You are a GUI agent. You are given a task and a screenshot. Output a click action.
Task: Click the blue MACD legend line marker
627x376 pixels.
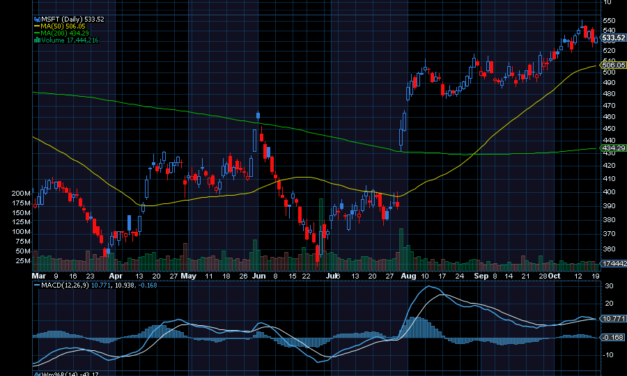(x=37, y=286)
